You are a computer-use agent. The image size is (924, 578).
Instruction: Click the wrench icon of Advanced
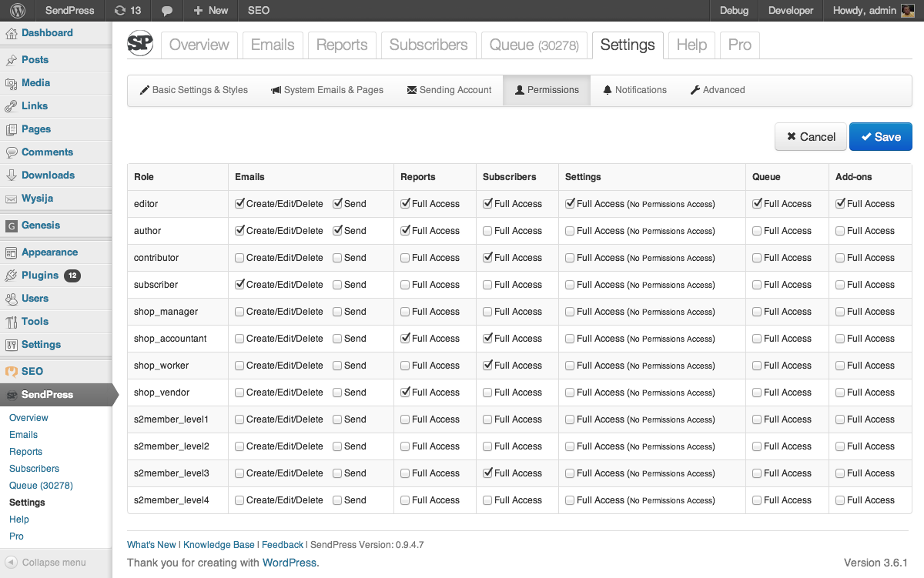pos(695,90)
